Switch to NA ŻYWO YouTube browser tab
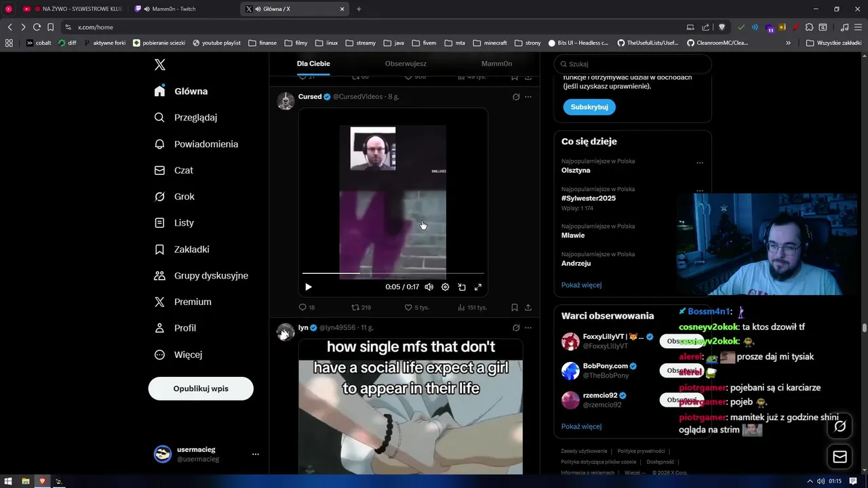Screen dimensions: 868x488 (x=71, y=9)
